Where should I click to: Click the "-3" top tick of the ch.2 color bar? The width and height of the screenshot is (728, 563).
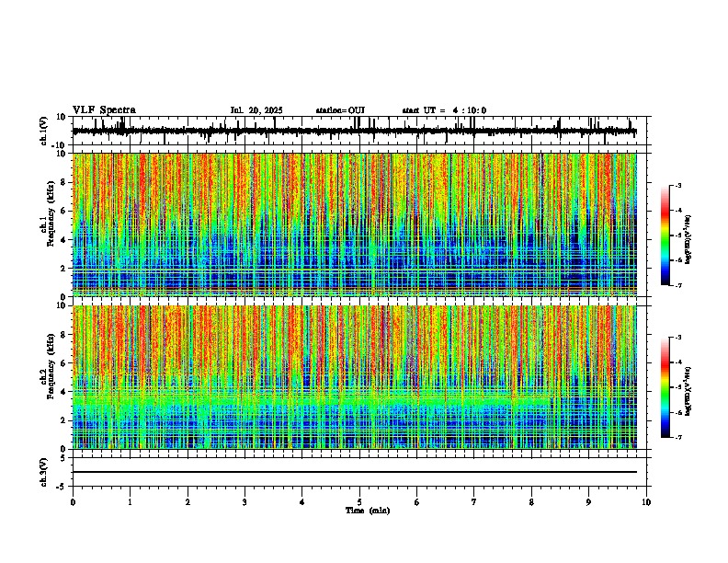(678, 338)
